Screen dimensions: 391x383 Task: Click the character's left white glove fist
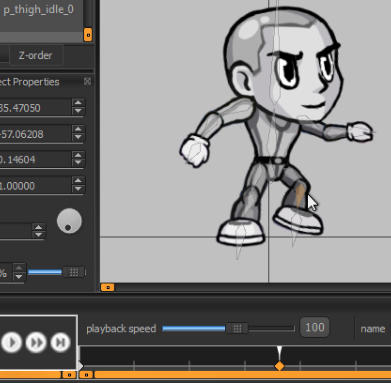[195, 151]
